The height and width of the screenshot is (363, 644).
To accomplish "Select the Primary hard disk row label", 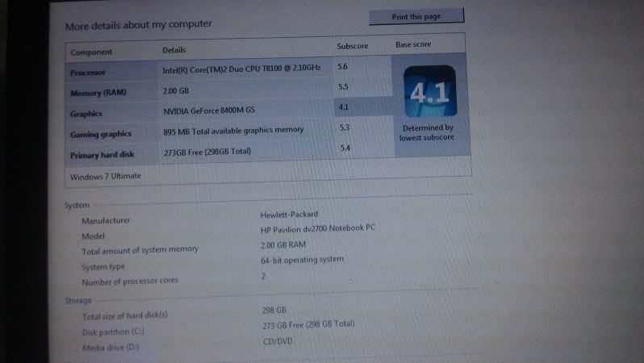I will click(102, 155).
